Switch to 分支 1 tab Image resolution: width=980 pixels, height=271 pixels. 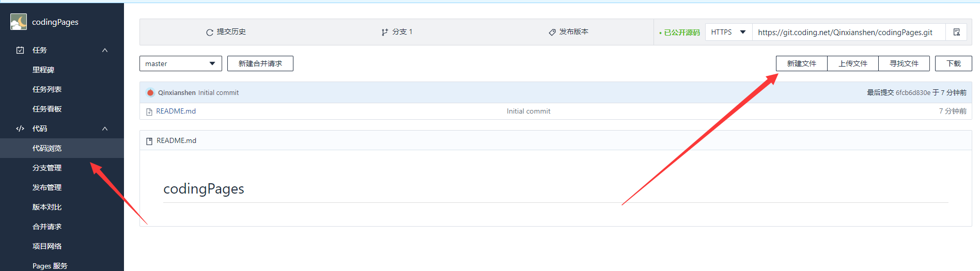coord(397,32)
